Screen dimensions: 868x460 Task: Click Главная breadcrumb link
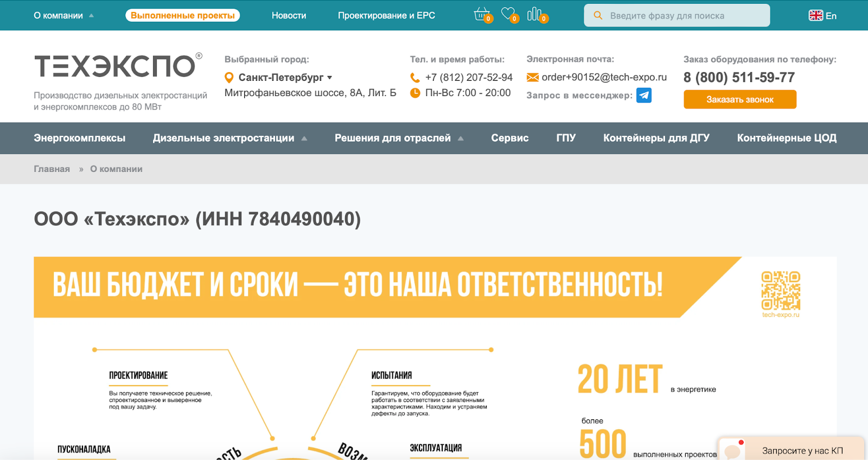click(52, 169)
